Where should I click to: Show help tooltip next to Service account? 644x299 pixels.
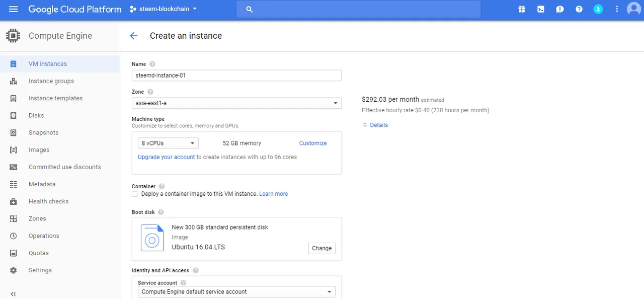click(x=184, y=283)
